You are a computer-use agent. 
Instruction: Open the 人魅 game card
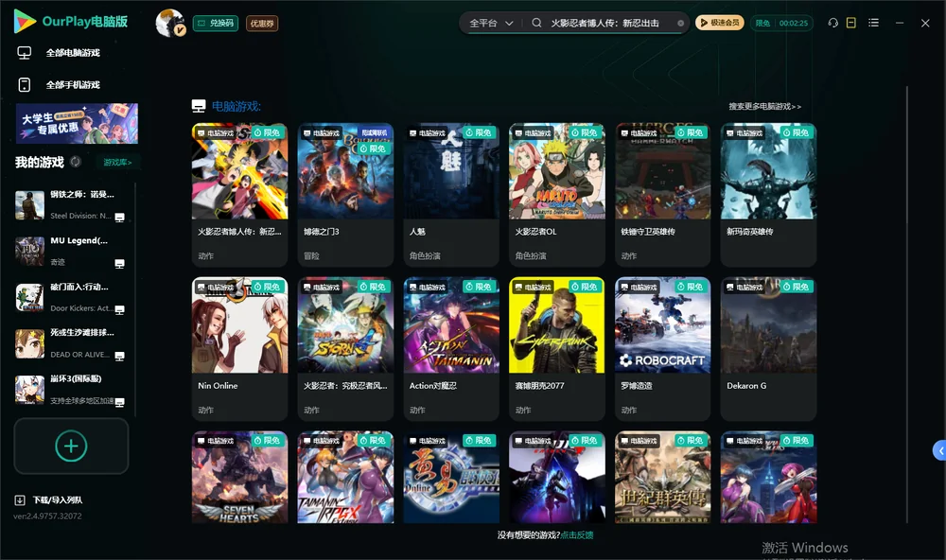point(450,195)
